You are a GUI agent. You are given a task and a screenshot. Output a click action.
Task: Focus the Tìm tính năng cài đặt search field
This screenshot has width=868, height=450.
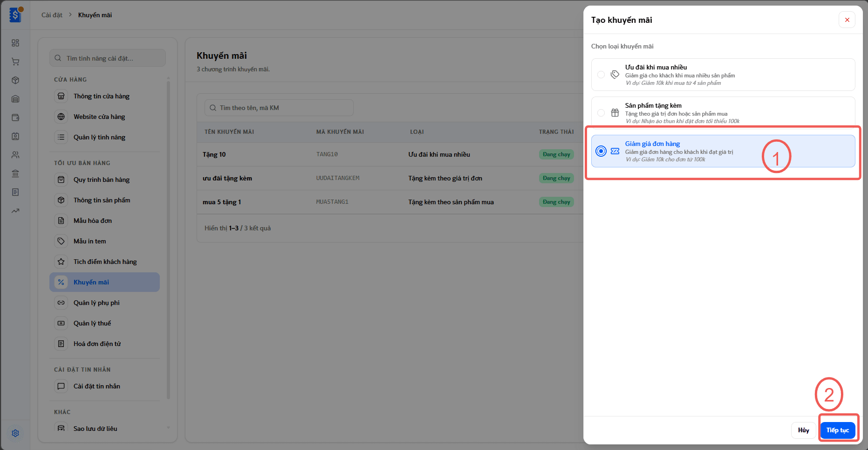click(108, 58)
